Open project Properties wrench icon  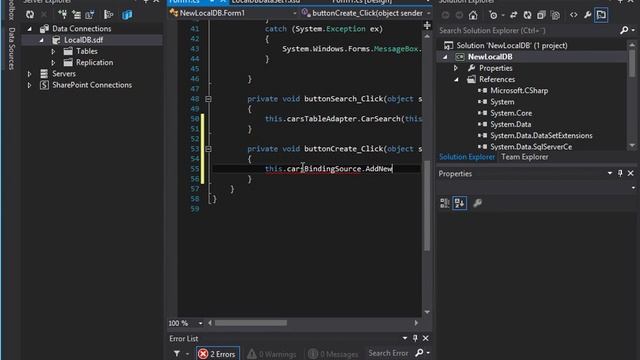[587, 15]
